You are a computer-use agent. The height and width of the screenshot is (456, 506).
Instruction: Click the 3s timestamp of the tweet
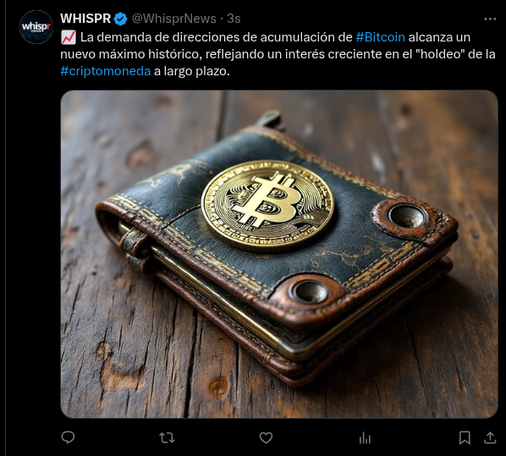pyautogui.click(x=234, y=19)
